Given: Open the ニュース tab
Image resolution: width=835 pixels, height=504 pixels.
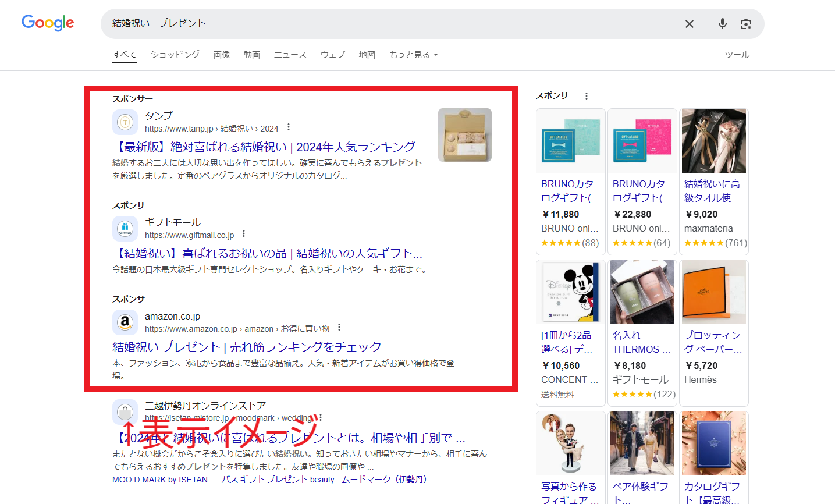Looking at the screenshot, I should pos(290,55).
